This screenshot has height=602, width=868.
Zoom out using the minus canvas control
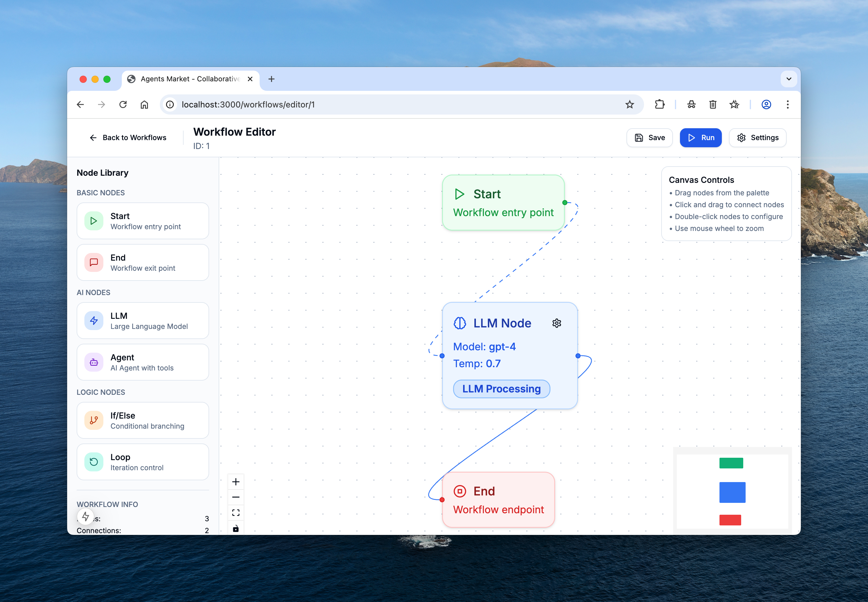coord(236,497)
